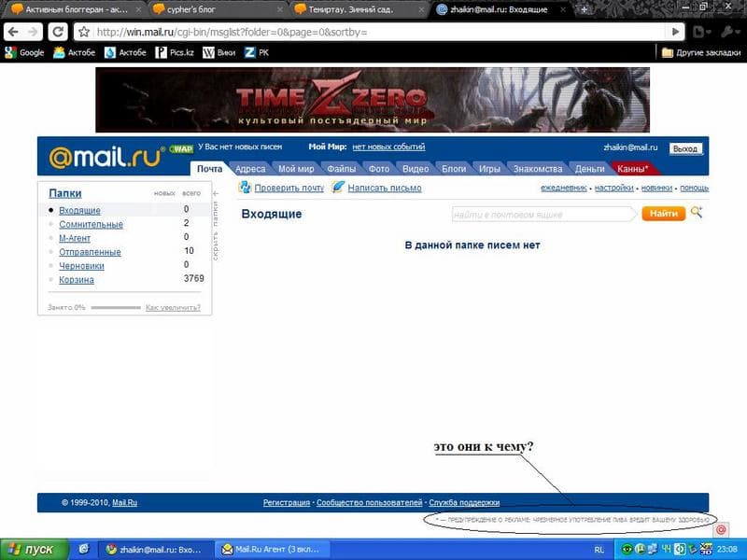Open the Google bookmark
This screenshot has height=560, width=747.
25,52
